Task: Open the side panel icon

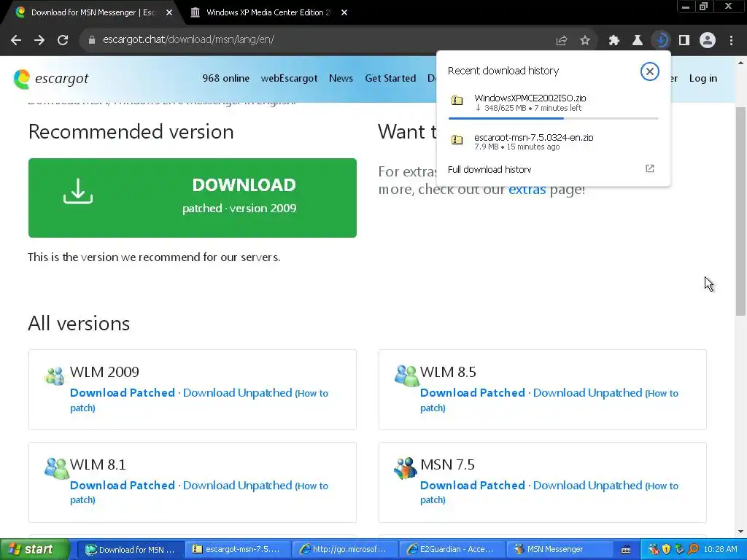Action: pos(684,41)
